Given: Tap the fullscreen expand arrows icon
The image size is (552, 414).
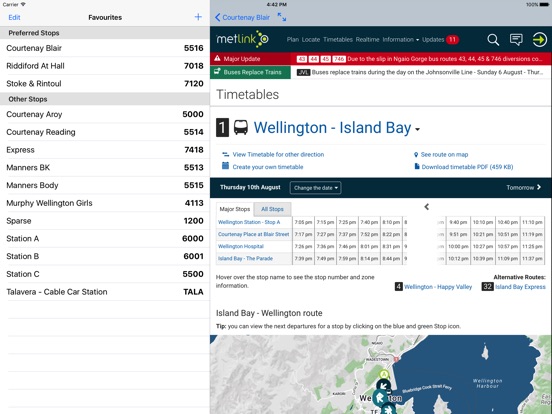Looking at the screenshot, I should click(282, 17).
